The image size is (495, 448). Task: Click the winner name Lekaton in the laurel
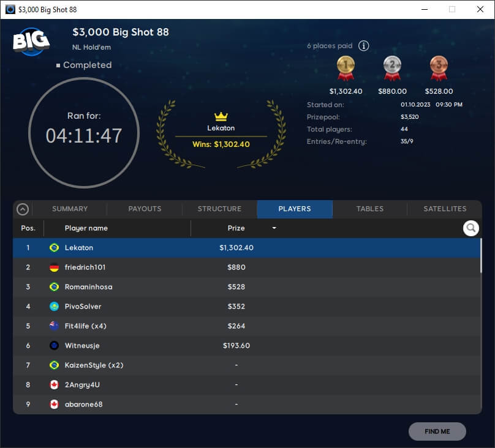[221, 128]
